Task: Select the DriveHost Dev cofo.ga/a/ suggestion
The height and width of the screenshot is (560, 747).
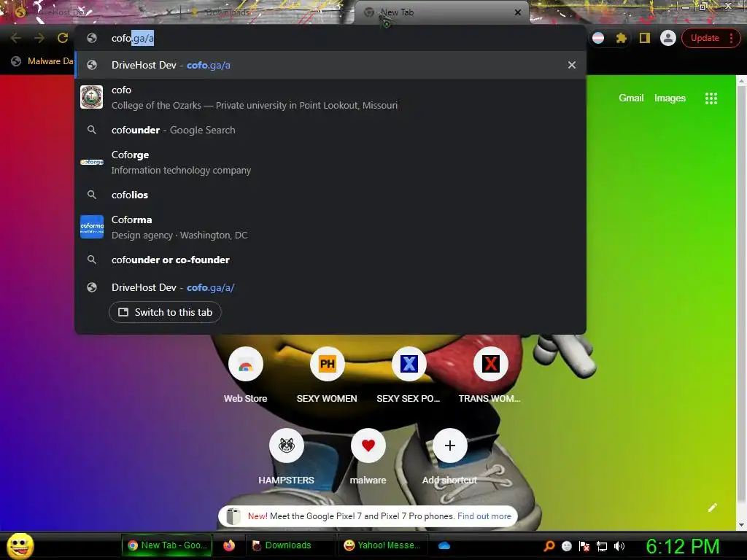Action: (330, 287)
